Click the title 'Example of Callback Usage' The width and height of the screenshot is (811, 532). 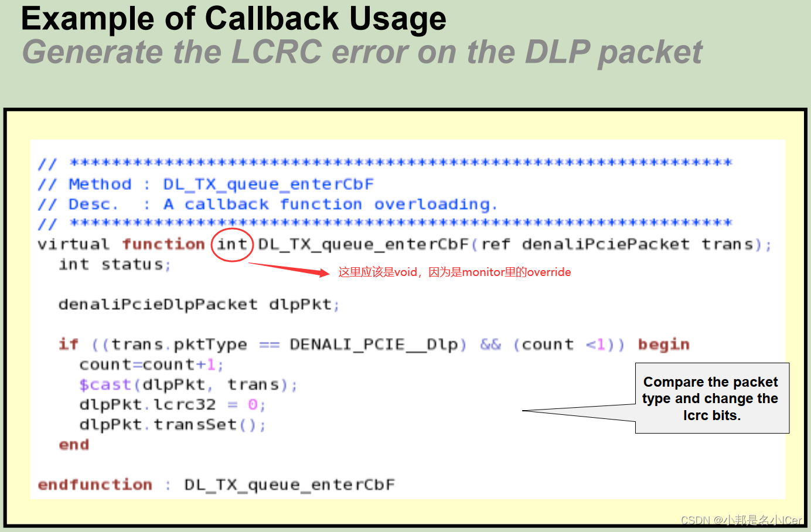pyautogui.click(x=232, y=19)
